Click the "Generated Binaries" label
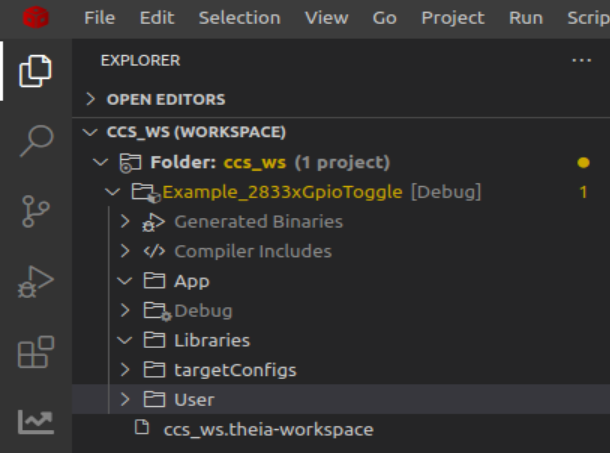Screen dimensions: 610x453 click(259, 221)
